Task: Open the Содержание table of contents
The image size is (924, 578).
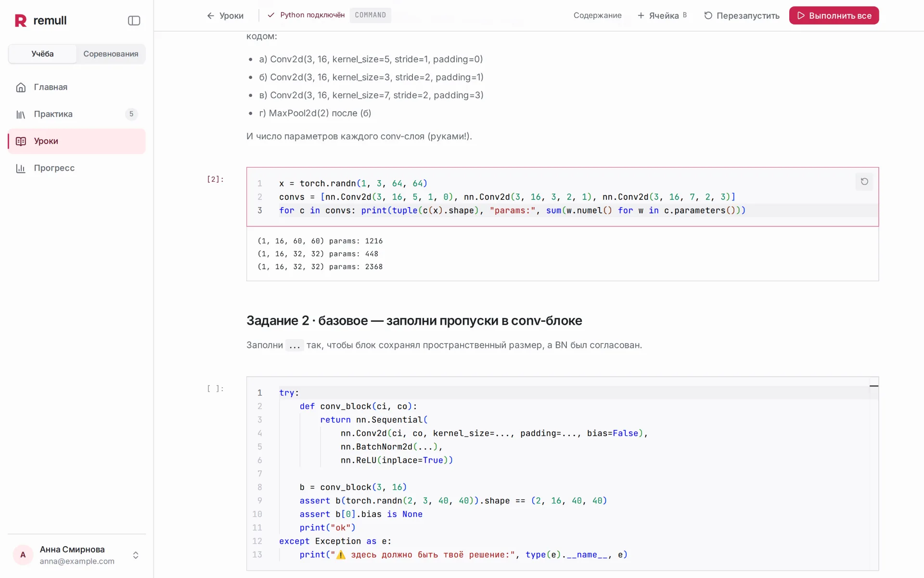Action: point(597,15)
